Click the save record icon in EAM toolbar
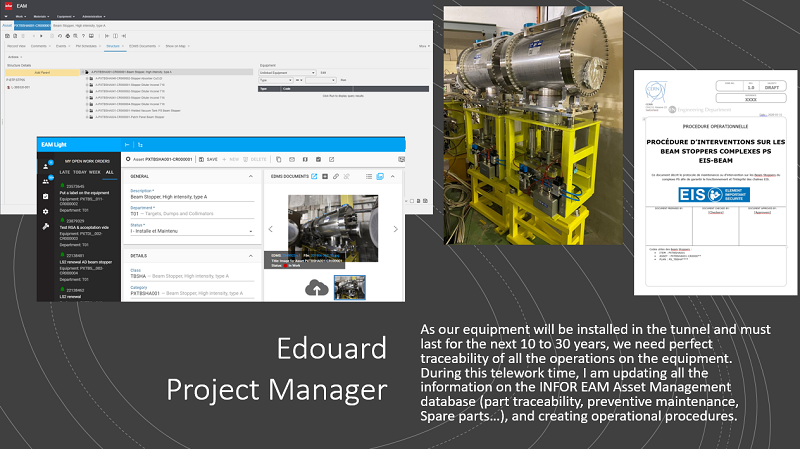The width and height of the screenshot is (800, 449). pyautogui.click(x=7, y=36)
